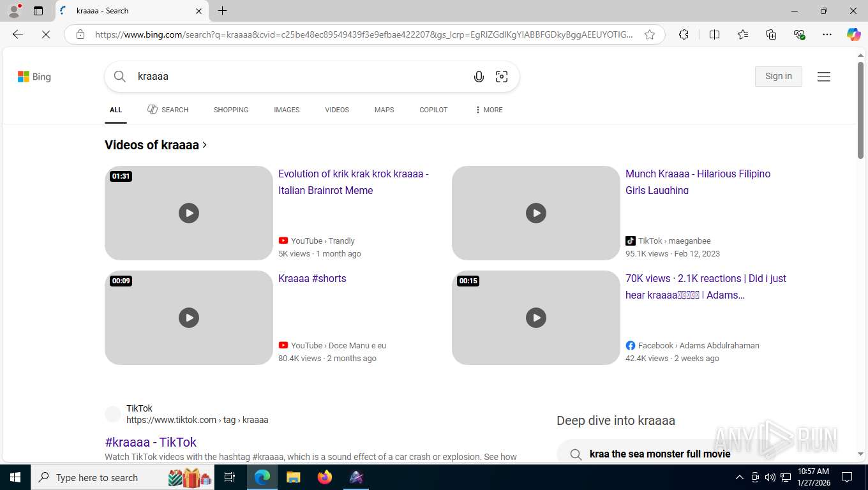
Task: Open visual search camera icon
Action: (502, 77)
